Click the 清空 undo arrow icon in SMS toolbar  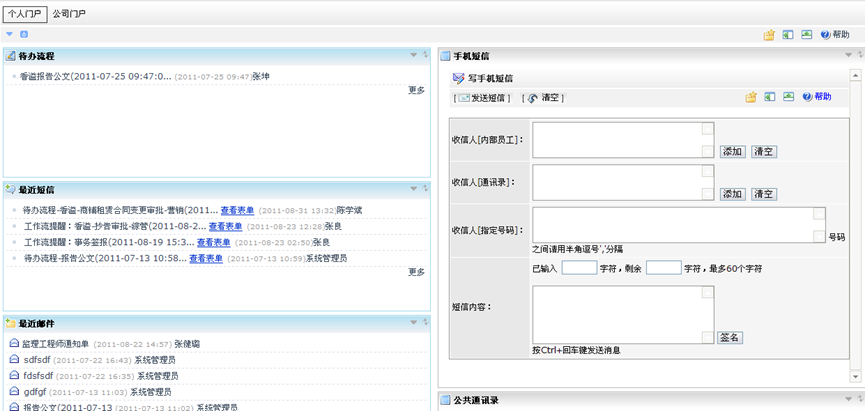(532, 98)
